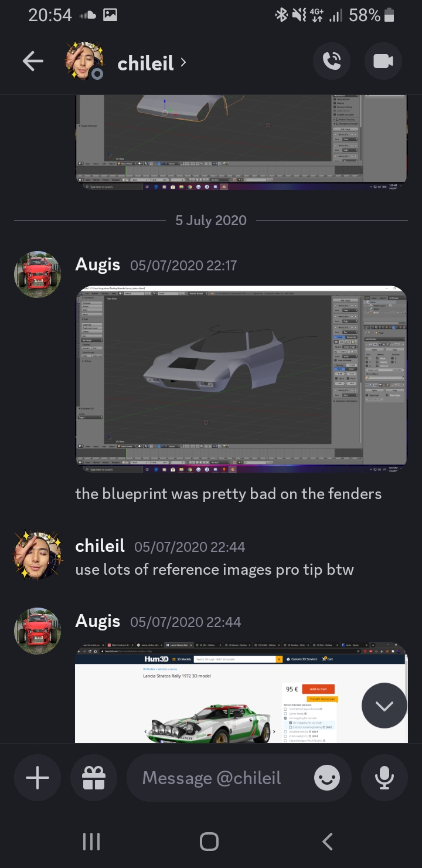The width and height of the screenshot is (422, 868).
Task: Open chileil username at 22:44 message
Action: [100, 546]
